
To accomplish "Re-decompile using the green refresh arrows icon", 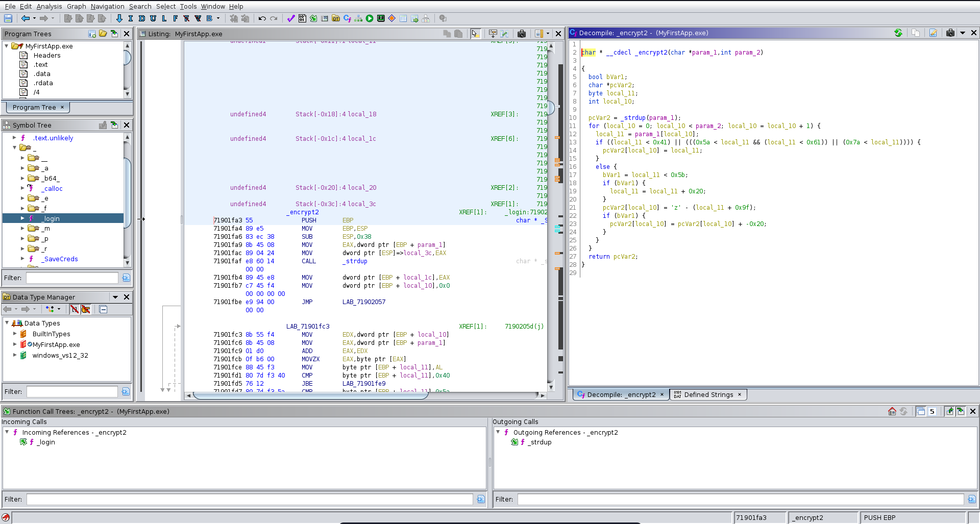I will tap(898, 33).
